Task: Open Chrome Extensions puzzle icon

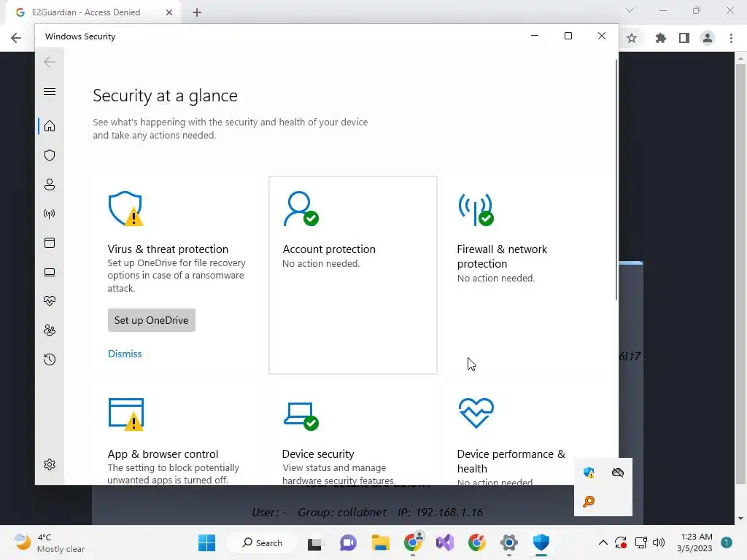Action: pos(661,38)
